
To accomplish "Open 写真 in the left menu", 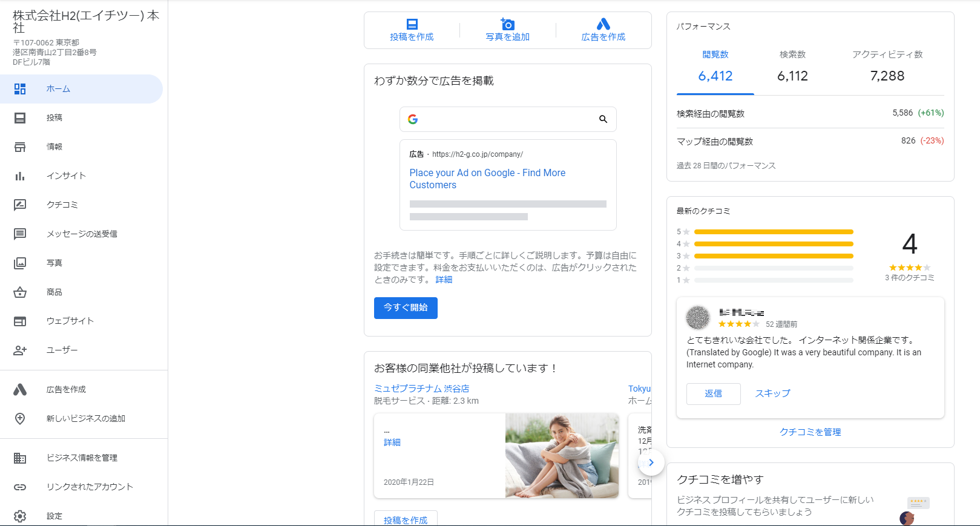I will click(x=54, y=263).
